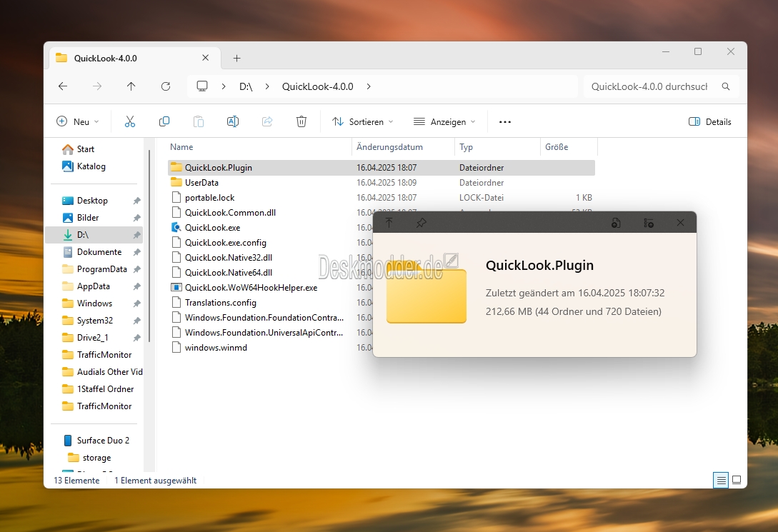
Task: Open ProgramData in the sidebar
Action: [94, 268]
